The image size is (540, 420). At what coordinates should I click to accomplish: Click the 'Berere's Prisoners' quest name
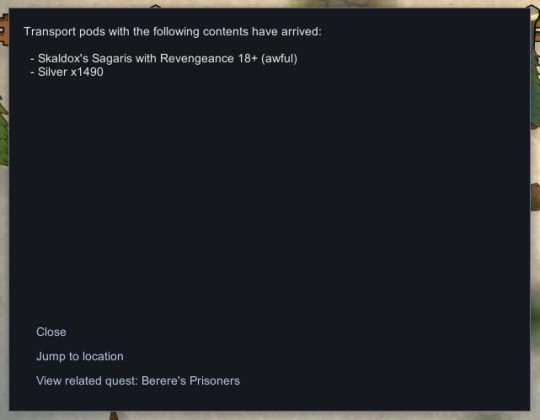pyautogui.click(x=191, y=381)
